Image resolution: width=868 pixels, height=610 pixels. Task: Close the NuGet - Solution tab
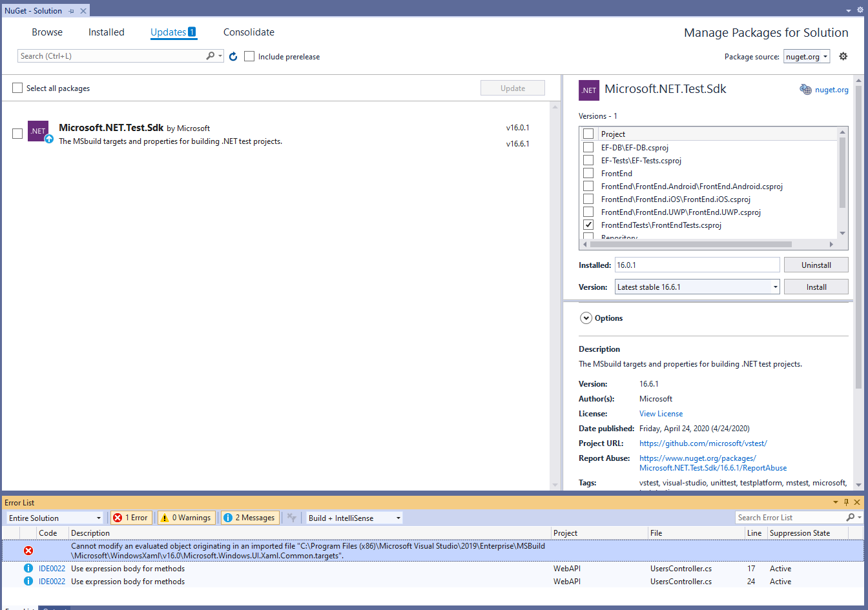pos(83,11)
